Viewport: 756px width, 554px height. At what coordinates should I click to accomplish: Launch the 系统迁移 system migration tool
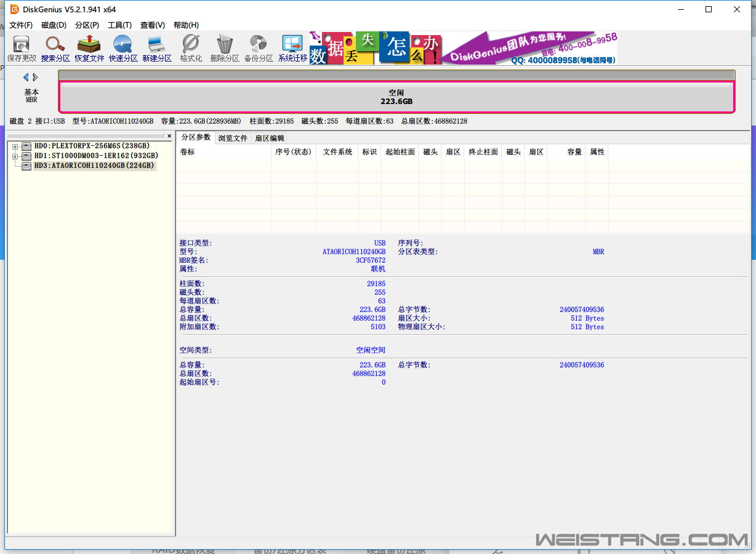point(292,49)
